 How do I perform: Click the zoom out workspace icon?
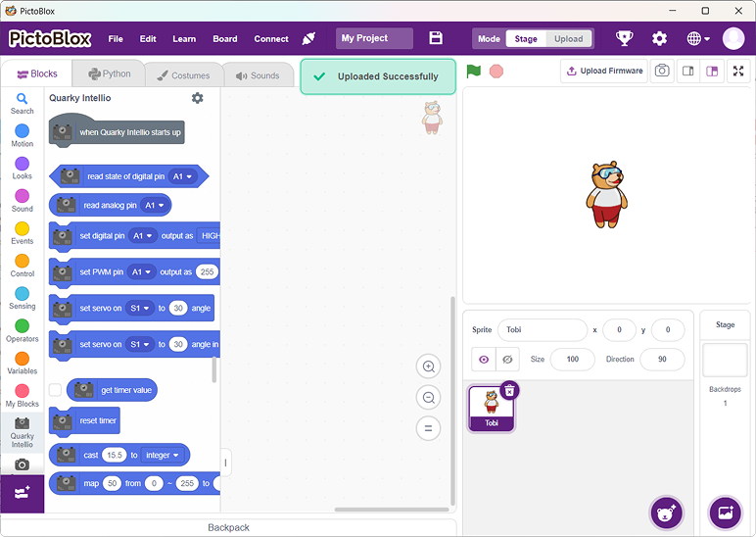[x=428, y=397]
